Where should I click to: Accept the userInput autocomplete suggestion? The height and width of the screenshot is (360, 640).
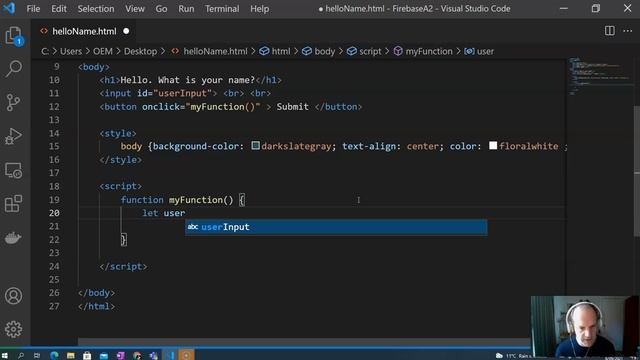click(336, 227)
